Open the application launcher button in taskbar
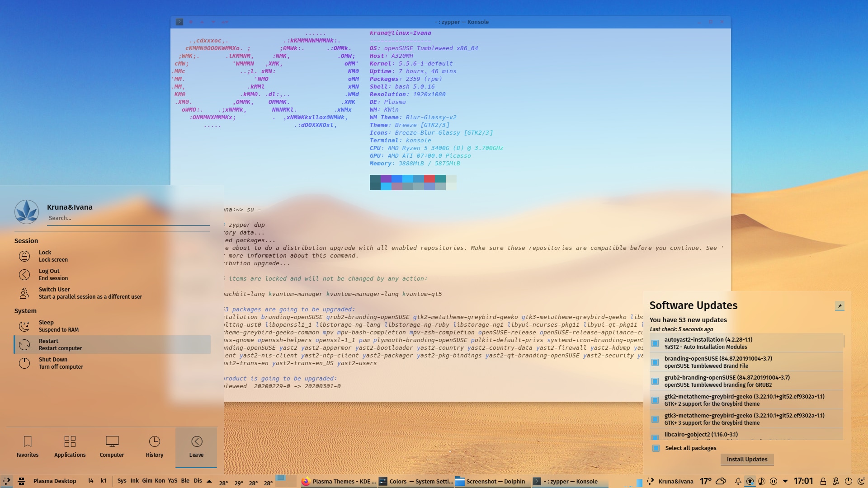 pyautogui.click(x=7, y=481)
